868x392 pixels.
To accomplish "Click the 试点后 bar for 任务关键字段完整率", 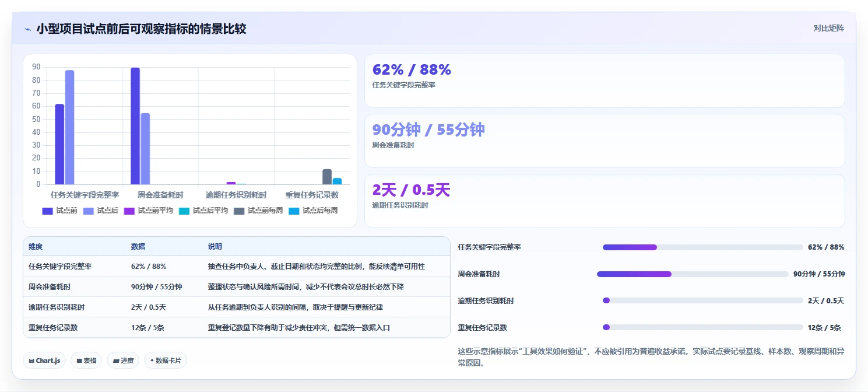I will click(69, 128).
